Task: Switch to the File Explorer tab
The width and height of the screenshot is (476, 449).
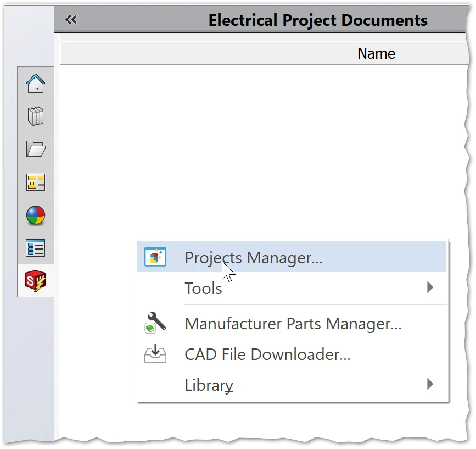Action: point(36,149)
